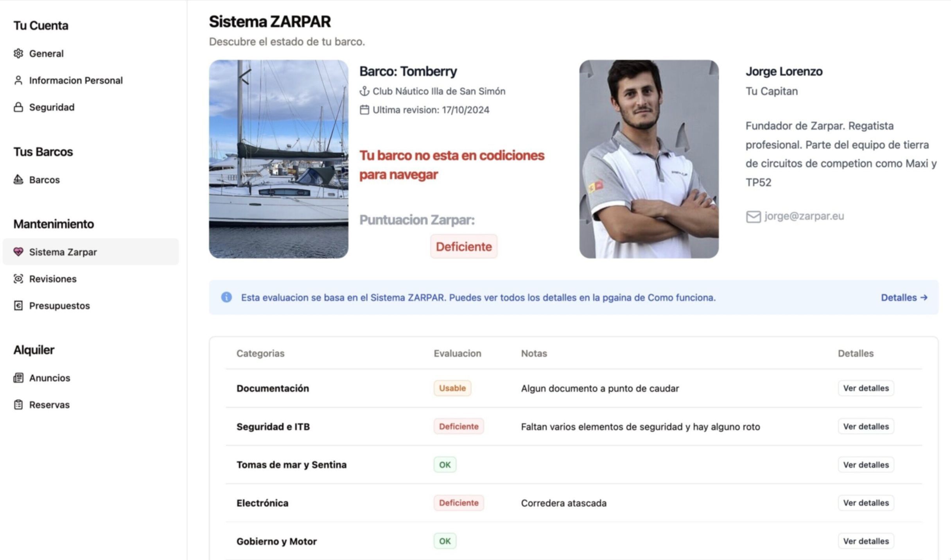This screenshot has height=560, width=951.
Task: Open the Alquiler section in the sidebar
Action: coord(34,350)
